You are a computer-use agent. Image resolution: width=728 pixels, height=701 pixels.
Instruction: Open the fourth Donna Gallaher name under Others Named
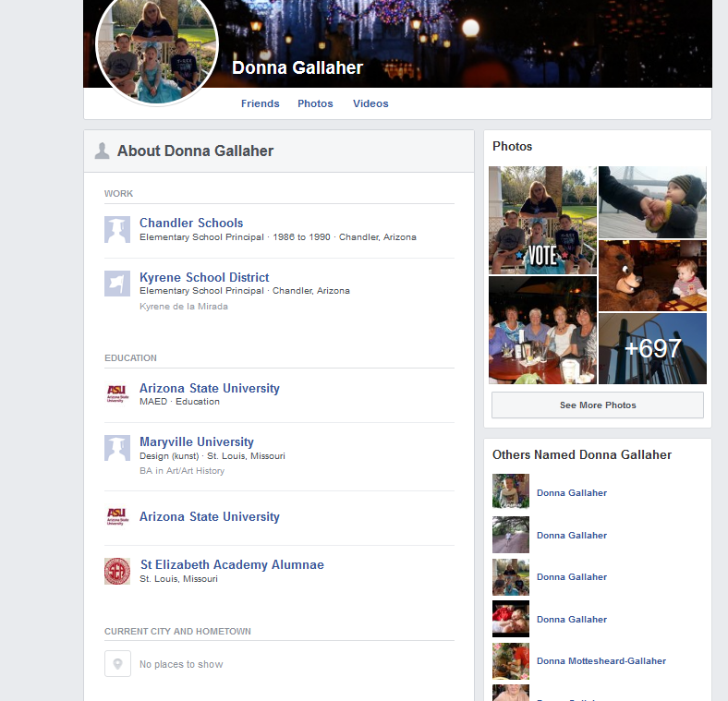[572, 620]
